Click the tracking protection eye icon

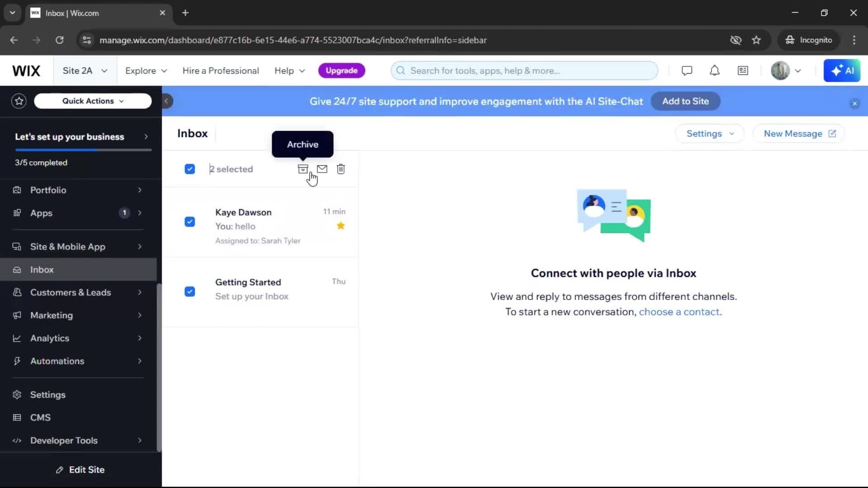coord(736,40)
